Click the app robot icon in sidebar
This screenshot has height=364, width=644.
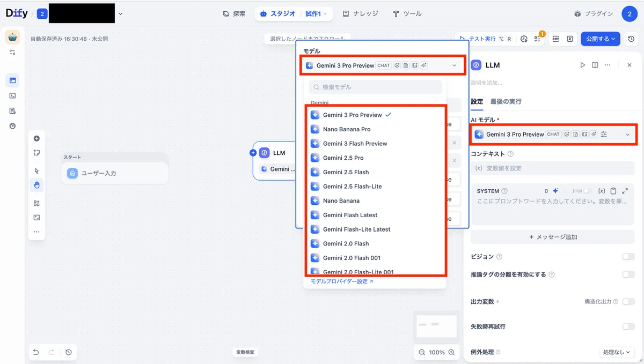pyautogui.click(x=12, y=37)
